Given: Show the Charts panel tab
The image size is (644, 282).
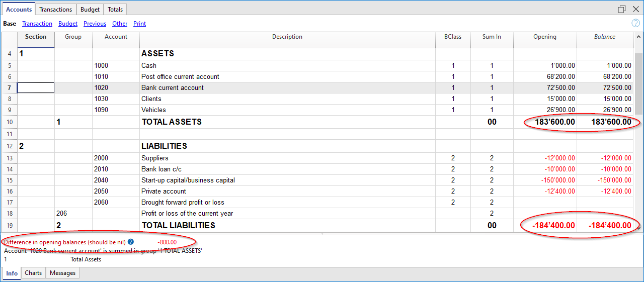Looking at the screenshot, I should 33,273.
